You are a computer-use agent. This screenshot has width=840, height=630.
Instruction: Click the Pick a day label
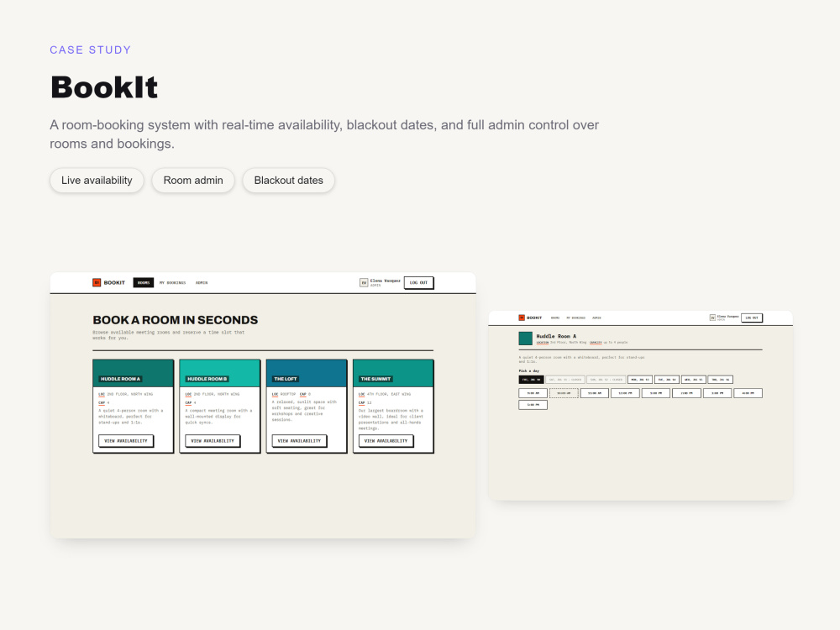(x=528, y=370)
